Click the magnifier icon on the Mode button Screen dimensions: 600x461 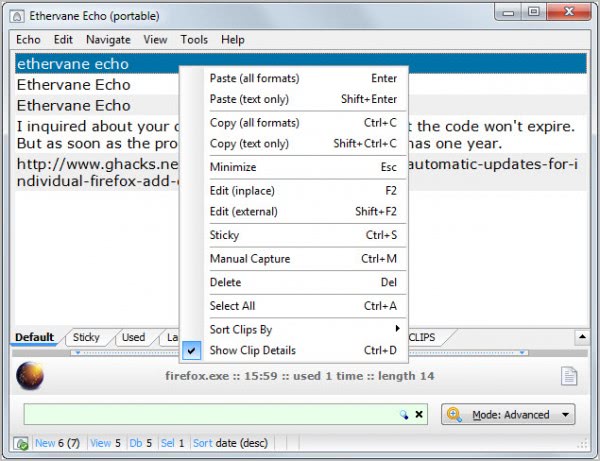tap(454, 414)
